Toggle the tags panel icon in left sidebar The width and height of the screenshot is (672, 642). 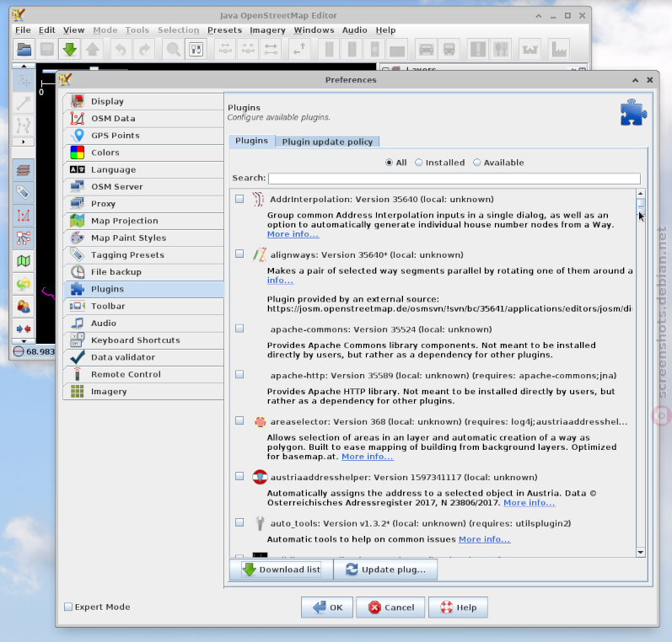pyautogui.click(x=23, y=193)
